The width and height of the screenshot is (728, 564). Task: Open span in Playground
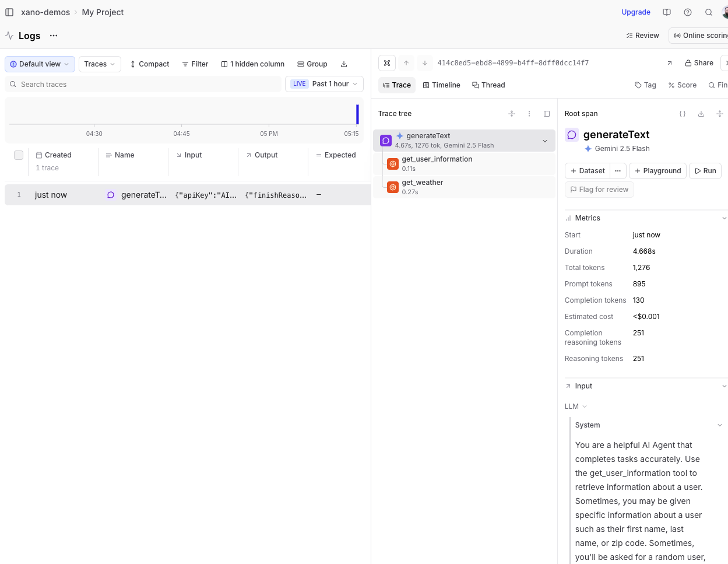click(x=657, y=171)
